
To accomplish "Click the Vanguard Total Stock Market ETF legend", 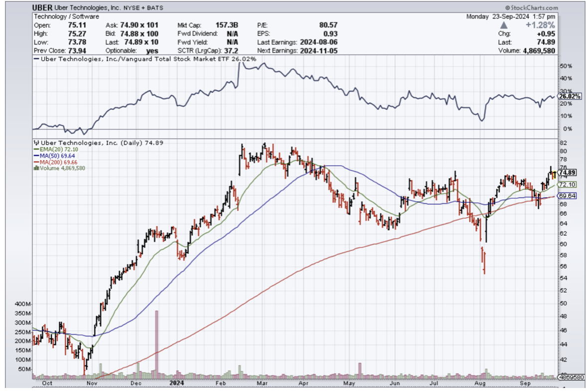I will pyautogui.click(x=145, y=59).
